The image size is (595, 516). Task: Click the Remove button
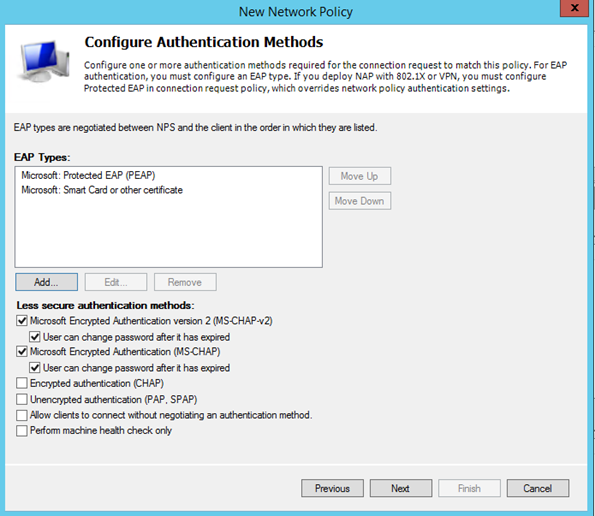185,282
